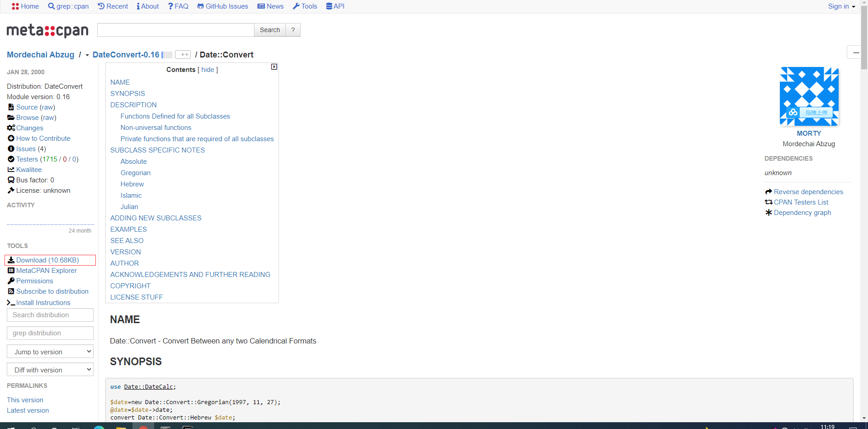Screen dimensions: 868x429
Task: Open Issues link in sidebar
Action: [26, 149]
